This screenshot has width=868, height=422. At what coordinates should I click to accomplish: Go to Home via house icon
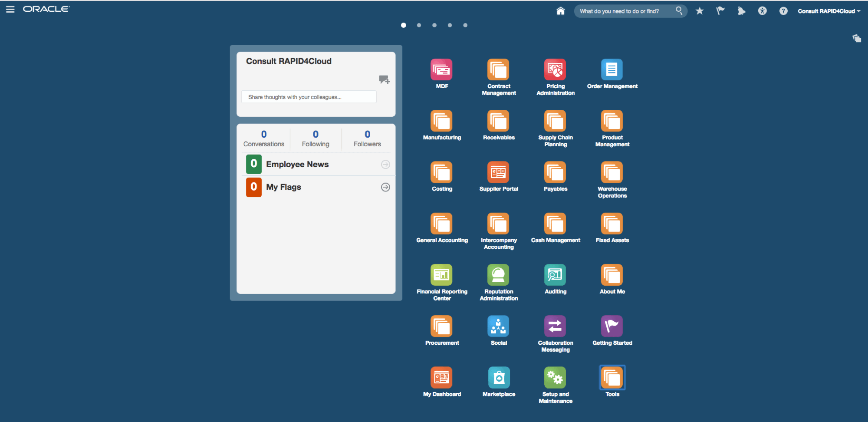(561, 11)
